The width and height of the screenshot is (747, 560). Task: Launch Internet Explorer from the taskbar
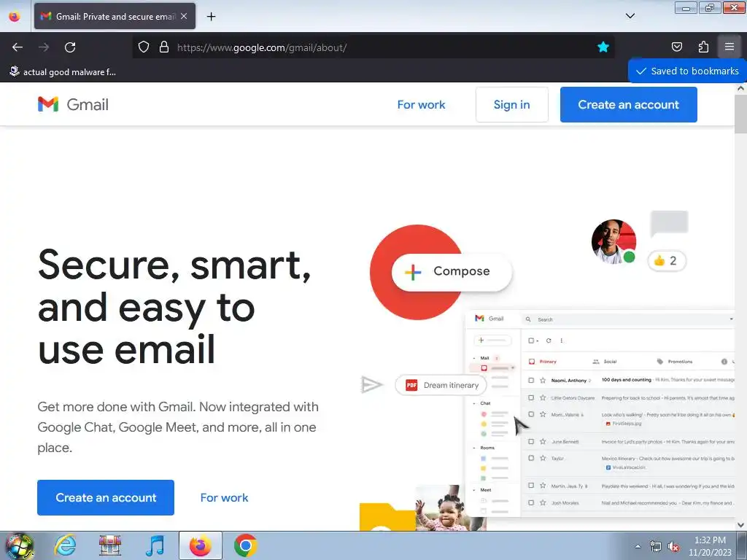tap(65, 545)
